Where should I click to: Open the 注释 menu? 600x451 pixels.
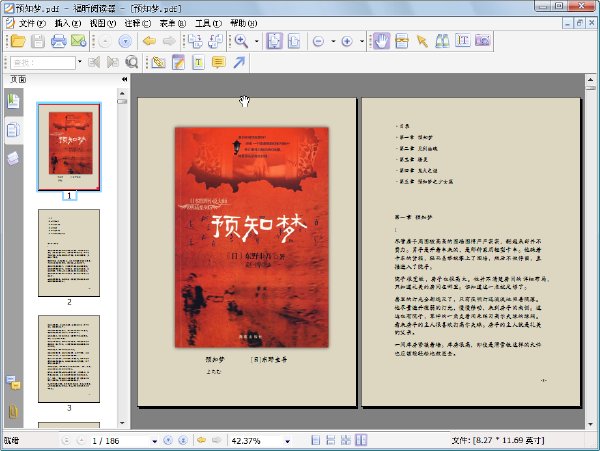coord(138,24)
